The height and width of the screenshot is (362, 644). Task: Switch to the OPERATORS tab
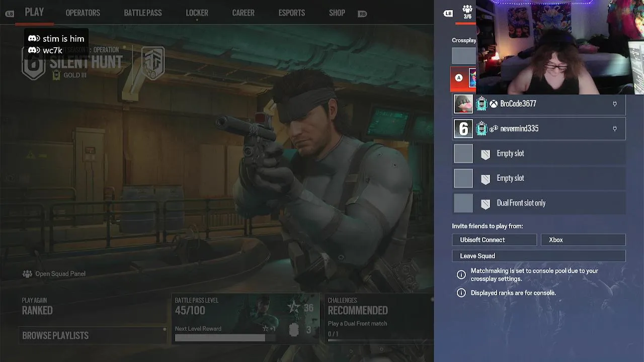[x=83, y=13]
